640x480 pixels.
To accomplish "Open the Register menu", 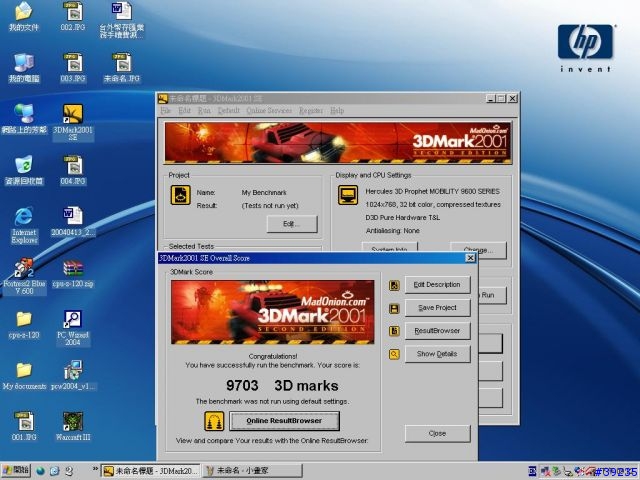I will (311, 111).
